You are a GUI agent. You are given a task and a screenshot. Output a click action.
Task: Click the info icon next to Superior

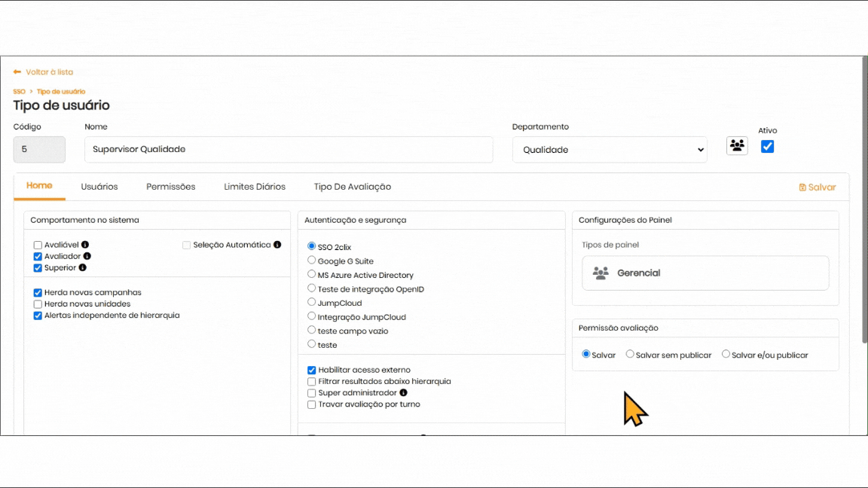(83, 268)
